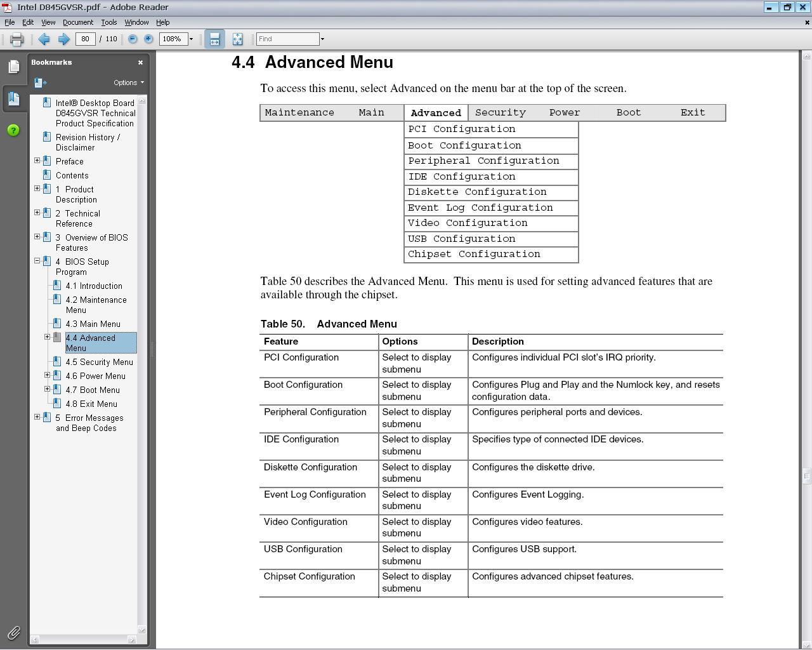Click the 4.8 Exit Menu bookmark icon
812x650 pixels.
(57, 403)
